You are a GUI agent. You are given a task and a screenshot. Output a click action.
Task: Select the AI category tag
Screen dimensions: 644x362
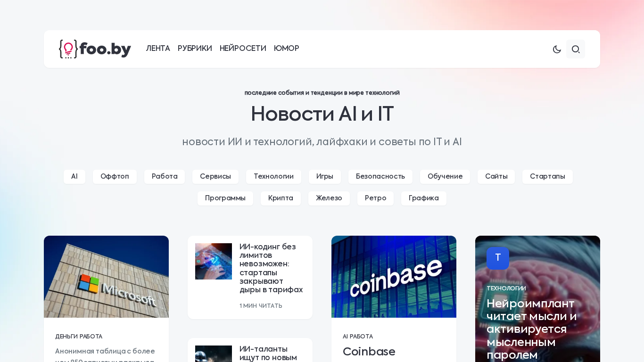point(74,177)
